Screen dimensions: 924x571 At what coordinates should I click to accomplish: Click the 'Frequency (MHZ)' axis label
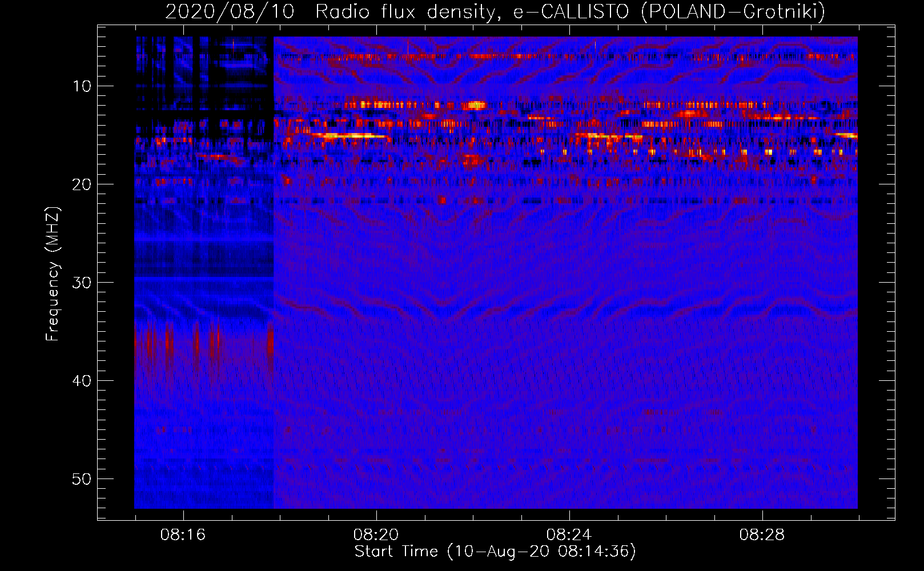(53, 274)
